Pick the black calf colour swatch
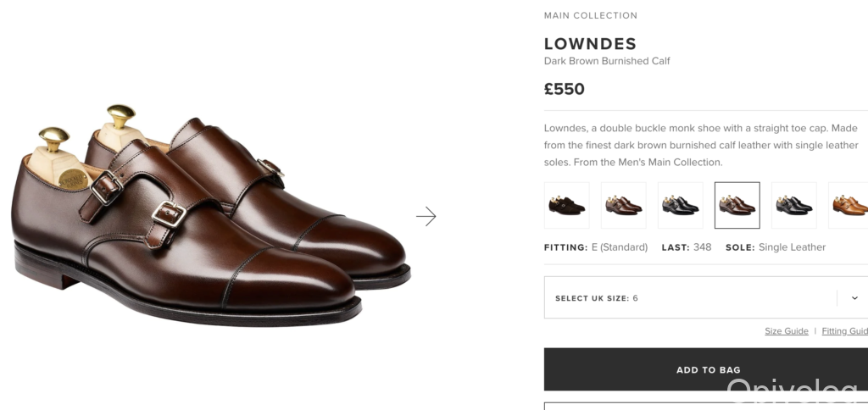868x410 pixels. point(681,205)
